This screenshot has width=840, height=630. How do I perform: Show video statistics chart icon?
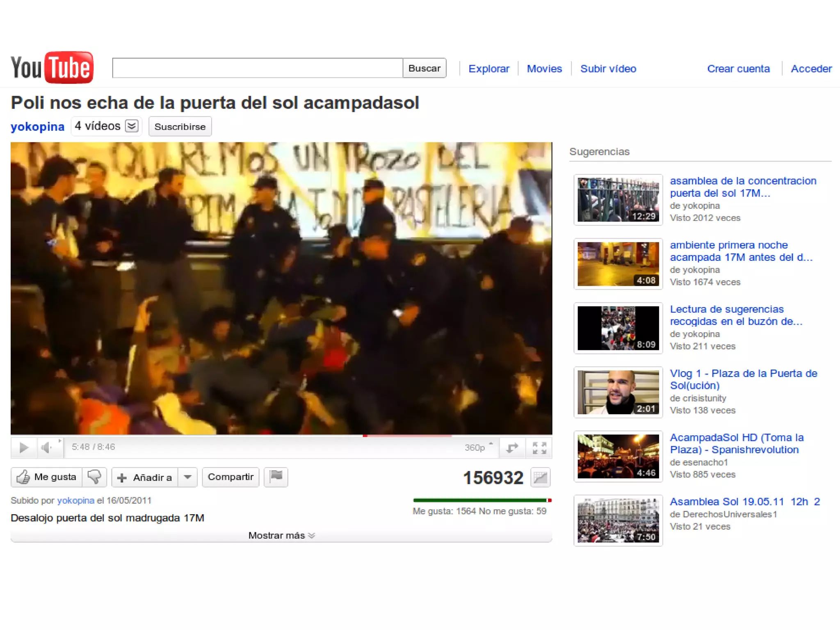coord(540,477)
